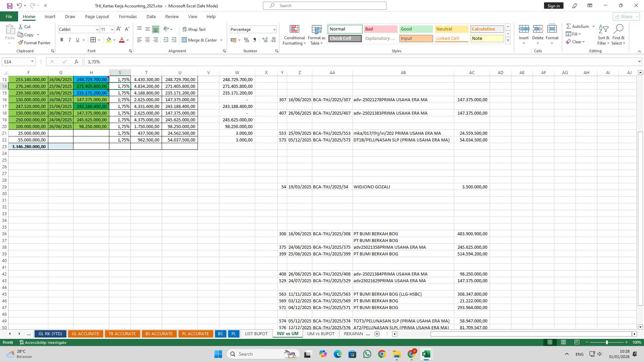Click the Borders icon in Font group
This screenshot has width=644, height=362.
[93, 40]
